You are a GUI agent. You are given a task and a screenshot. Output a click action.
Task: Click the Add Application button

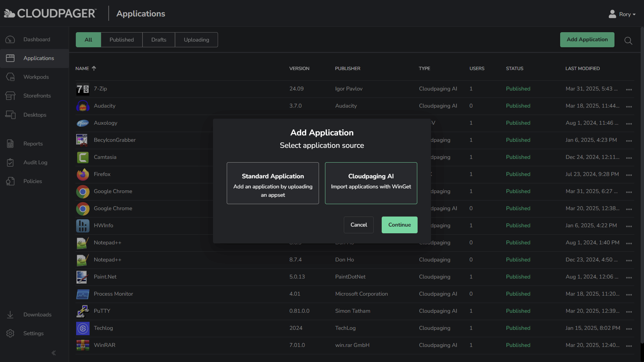[x=587, y=40]
